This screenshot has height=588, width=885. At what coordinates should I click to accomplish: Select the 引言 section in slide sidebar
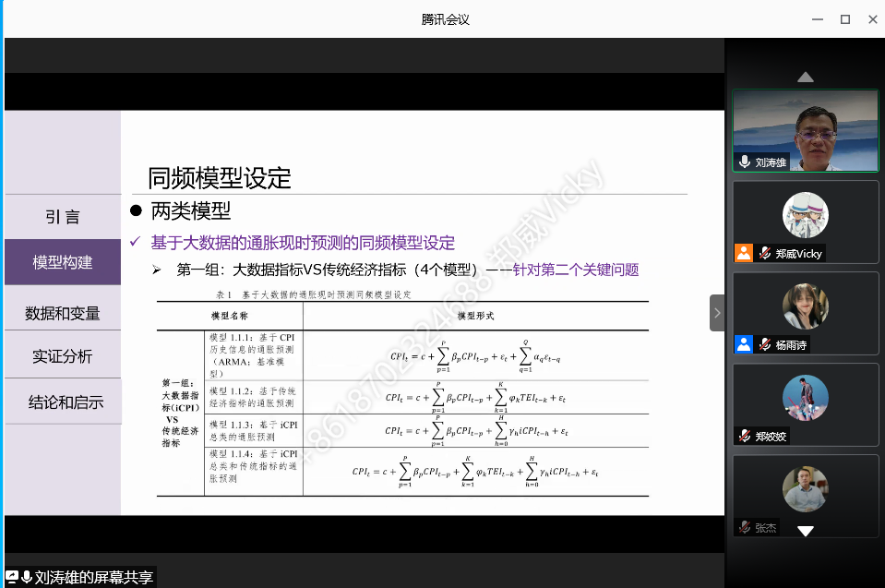pos(63,217)
